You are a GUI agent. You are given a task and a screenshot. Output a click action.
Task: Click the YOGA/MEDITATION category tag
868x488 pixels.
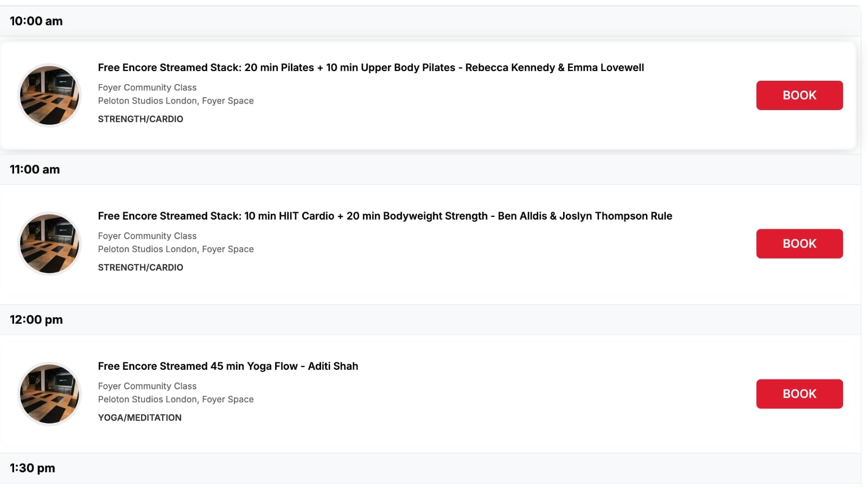coord(139,418)
